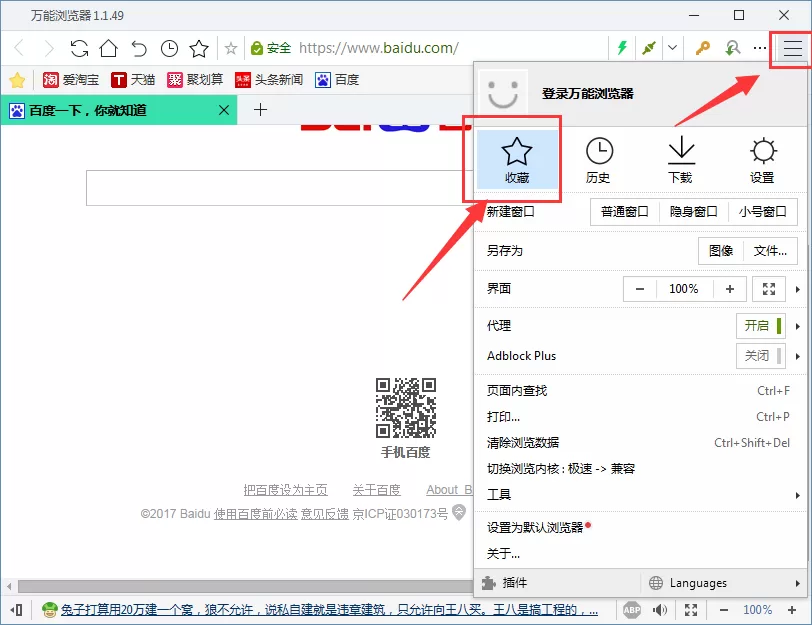Save page as 图像
812x625 pixels.
721,251
